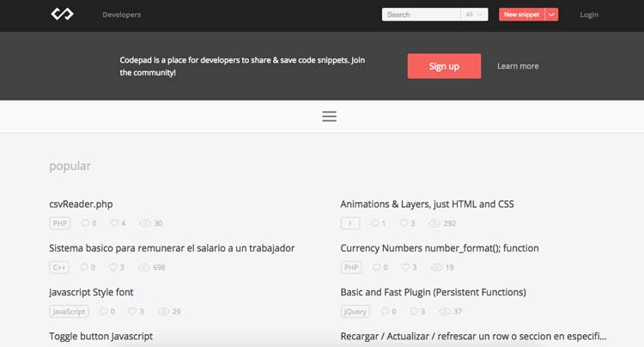The height and width of the screenshot is (347, 644).
Task: Click the New snippet button
Action: pos(521,15)
